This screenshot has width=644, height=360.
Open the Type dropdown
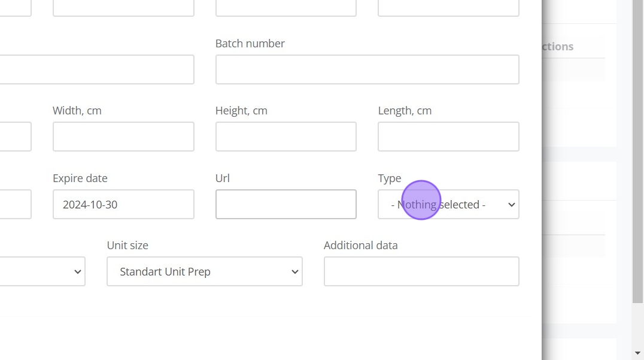(x=448, y=204)
